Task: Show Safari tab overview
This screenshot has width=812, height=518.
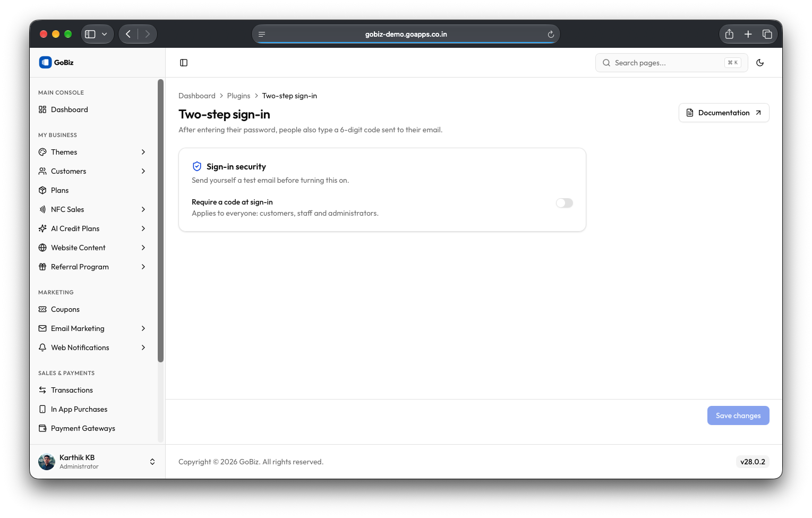Action: [767, 34]
